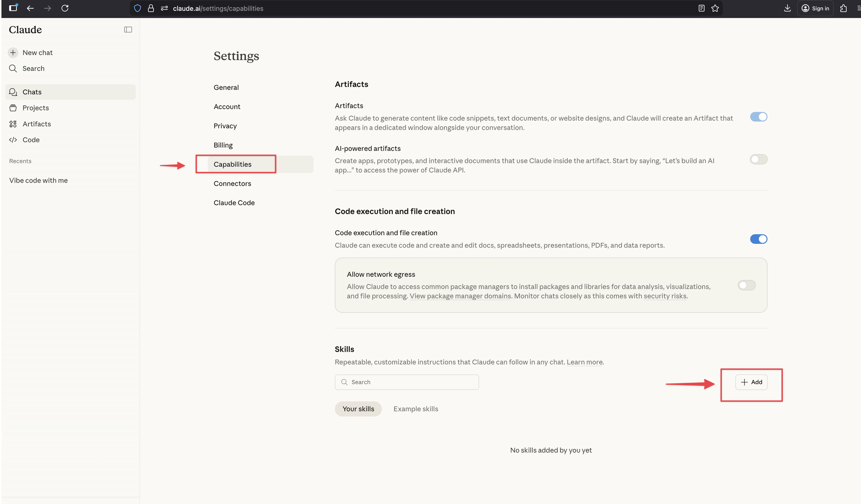Click the browser forward arrow
Viewport: 861px width, 504px height.
point(48,8)
